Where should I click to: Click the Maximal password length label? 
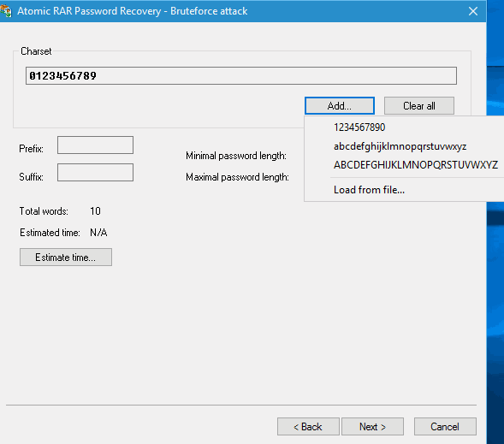(x=237, y=177)
